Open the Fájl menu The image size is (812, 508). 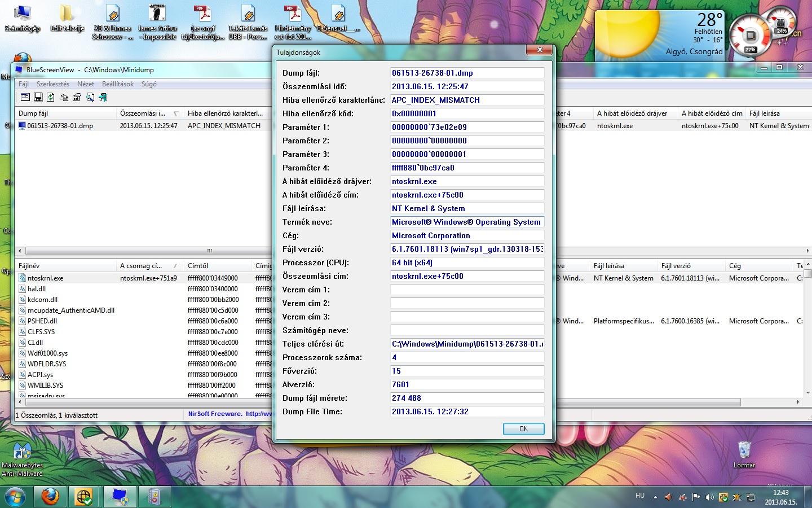(24, 84)
